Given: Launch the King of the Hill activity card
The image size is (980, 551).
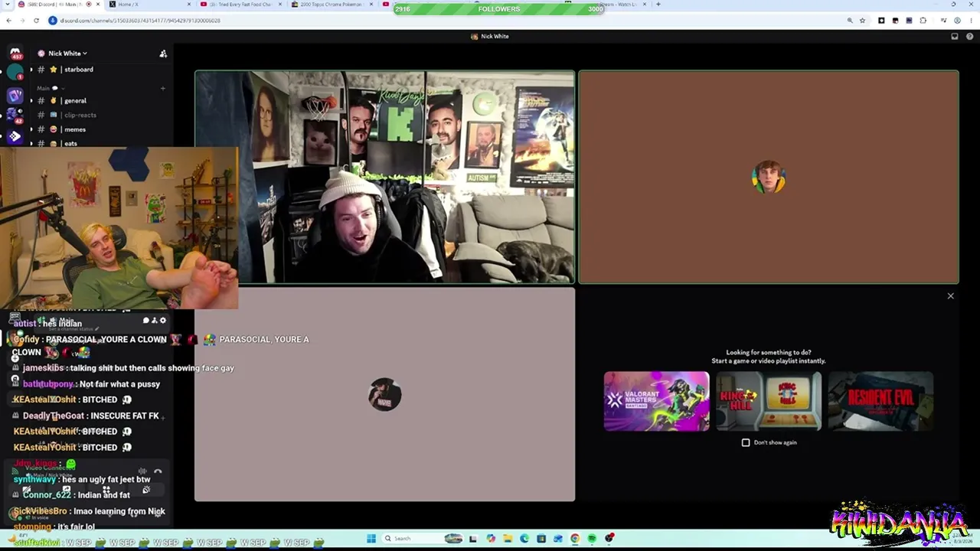Looking at the screenshot, I should pyautogui.click(x=769, y=401).
